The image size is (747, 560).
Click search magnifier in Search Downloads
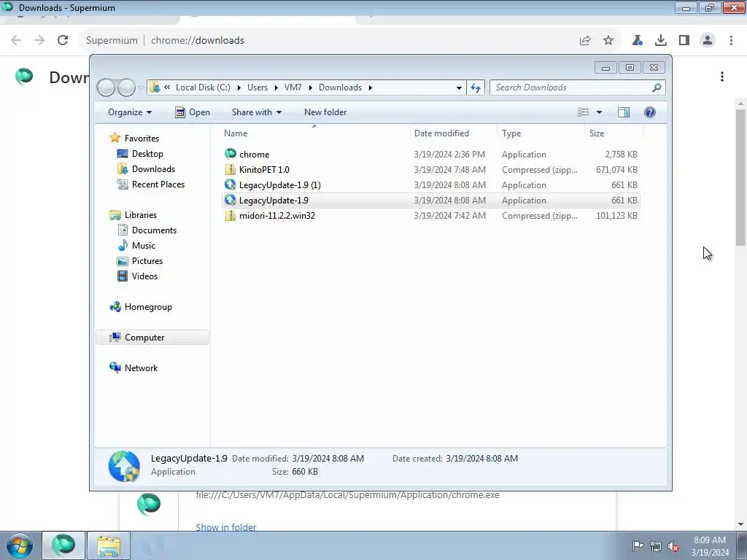point(657,87)
